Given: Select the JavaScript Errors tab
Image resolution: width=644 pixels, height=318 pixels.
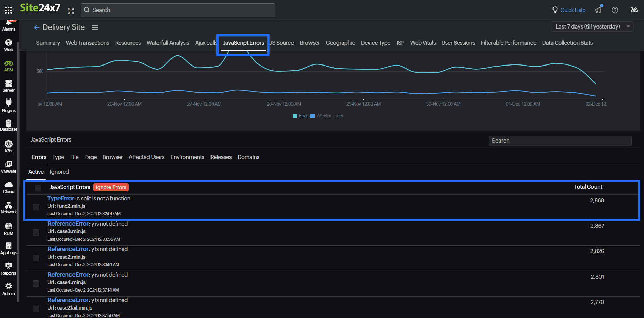Looking at the screenshot, I should pyautogui.click(x=243, y=43).
